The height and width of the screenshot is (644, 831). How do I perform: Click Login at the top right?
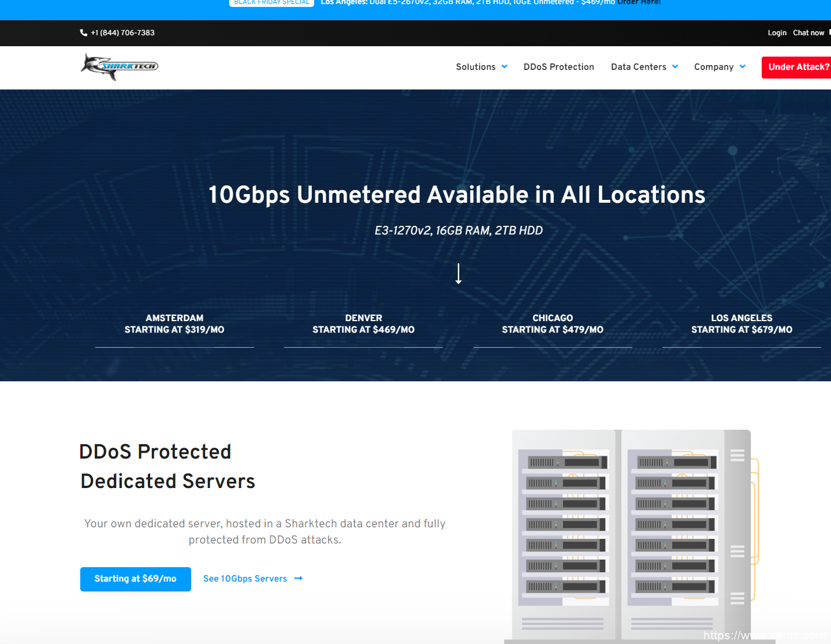tap(777, 33)
